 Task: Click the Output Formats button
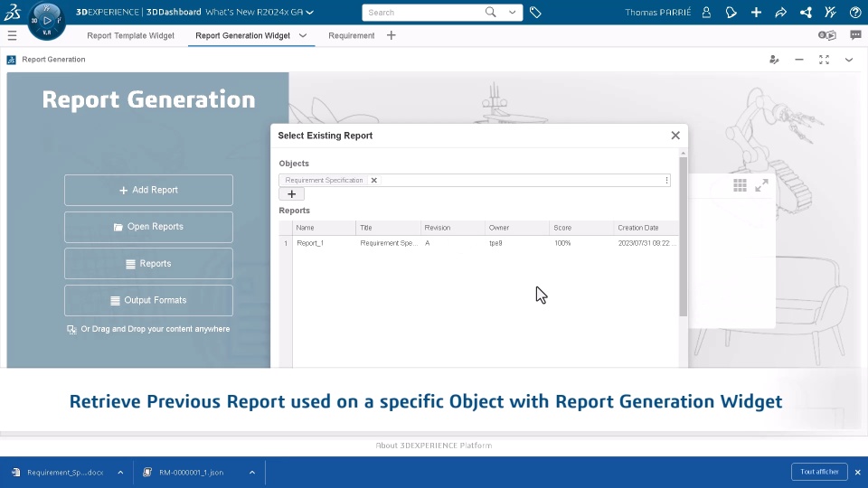pyautogui.click(x=148, y=300)
